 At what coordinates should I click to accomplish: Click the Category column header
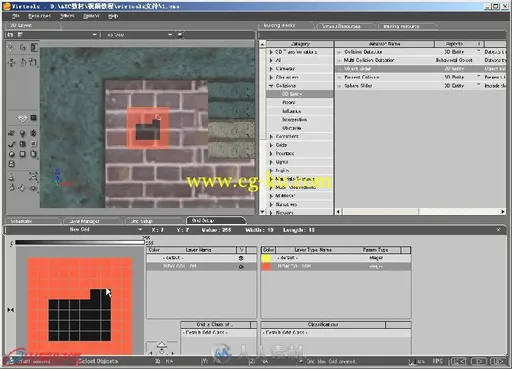(300, 44)
